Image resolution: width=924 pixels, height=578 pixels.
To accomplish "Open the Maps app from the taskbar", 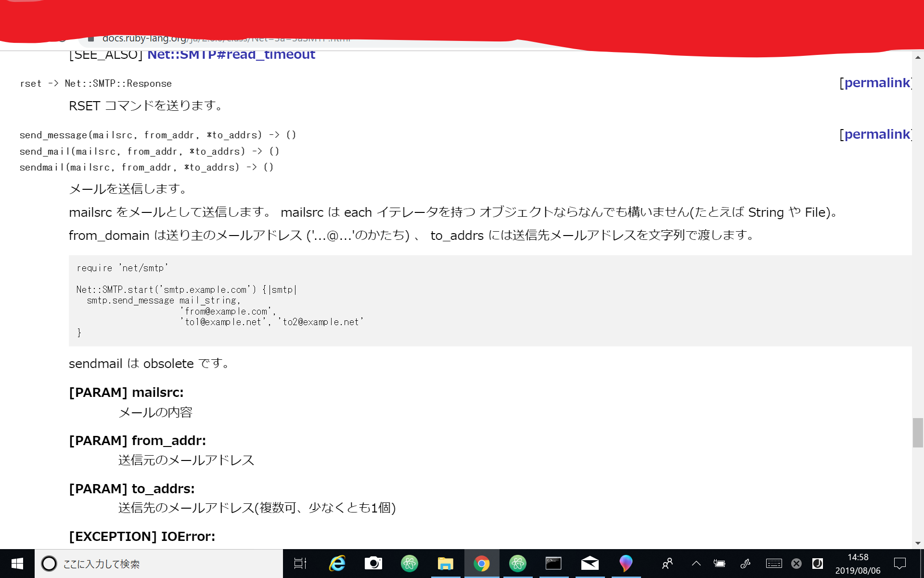I will tap(626, 563).
